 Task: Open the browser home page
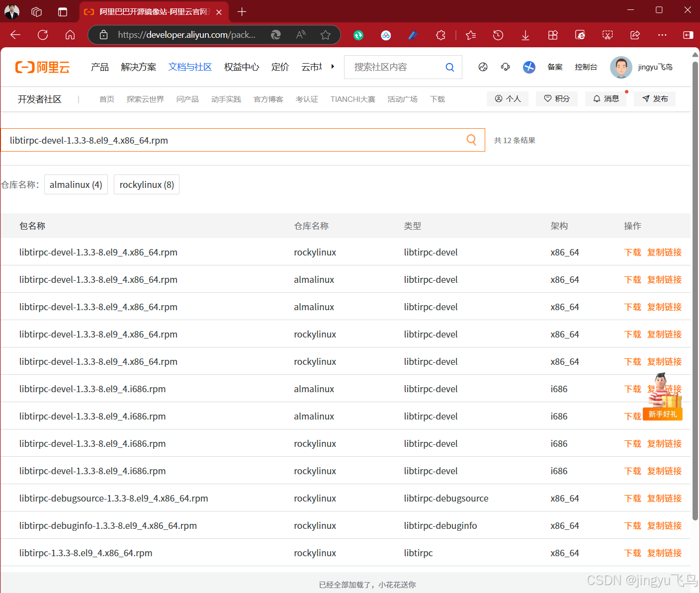[70, 35]
